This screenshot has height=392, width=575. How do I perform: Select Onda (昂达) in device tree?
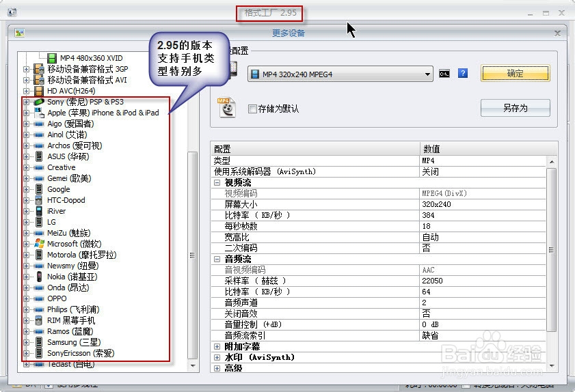pyautogui.click(x=68, y=288)
